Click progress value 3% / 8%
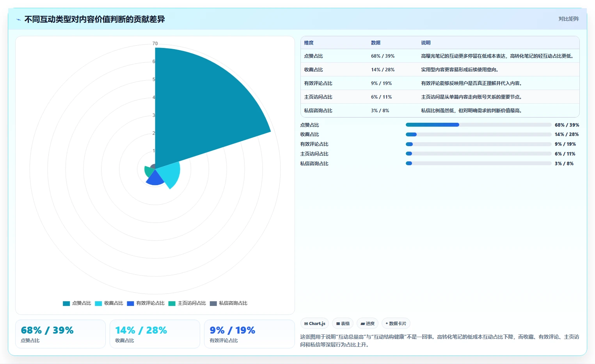The height and width of the screenshot is (364, 595). coord(564,164)
